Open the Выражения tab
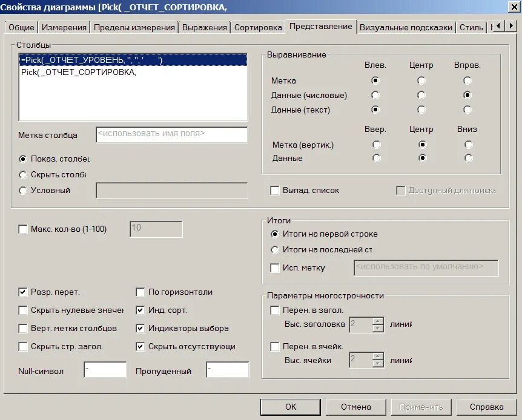This screenshot has height=420, width=522. tap(205, 27)
